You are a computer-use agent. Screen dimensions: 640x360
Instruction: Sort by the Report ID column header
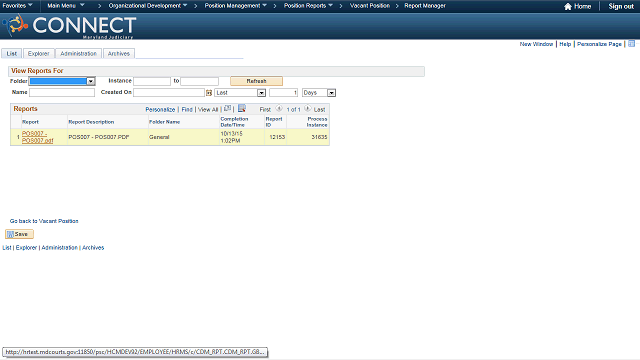coord(274,122)
